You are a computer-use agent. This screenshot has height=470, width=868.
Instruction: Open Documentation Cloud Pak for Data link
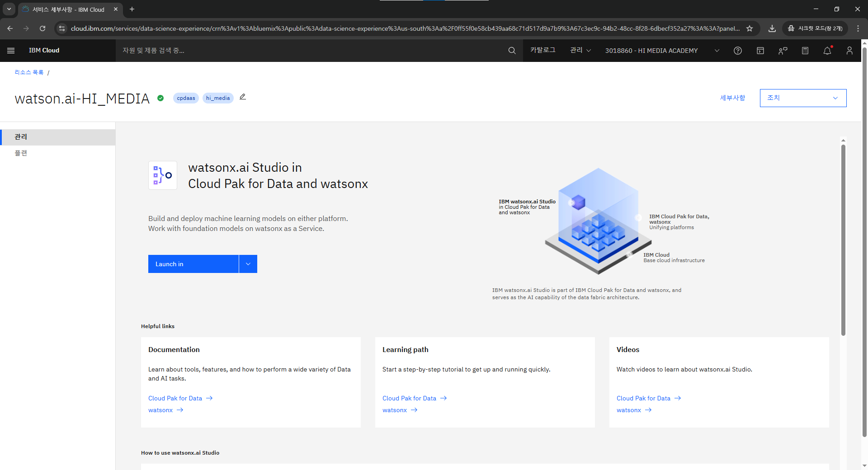click(180, 398)
